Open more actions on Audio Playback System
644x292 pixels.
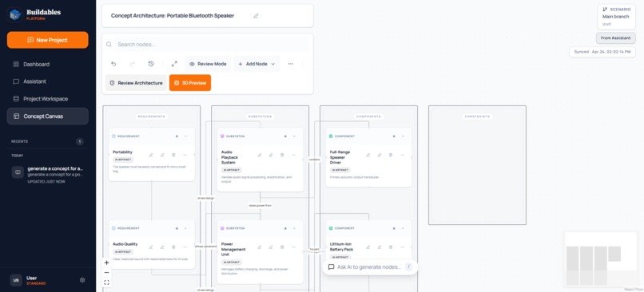[293, 155]
